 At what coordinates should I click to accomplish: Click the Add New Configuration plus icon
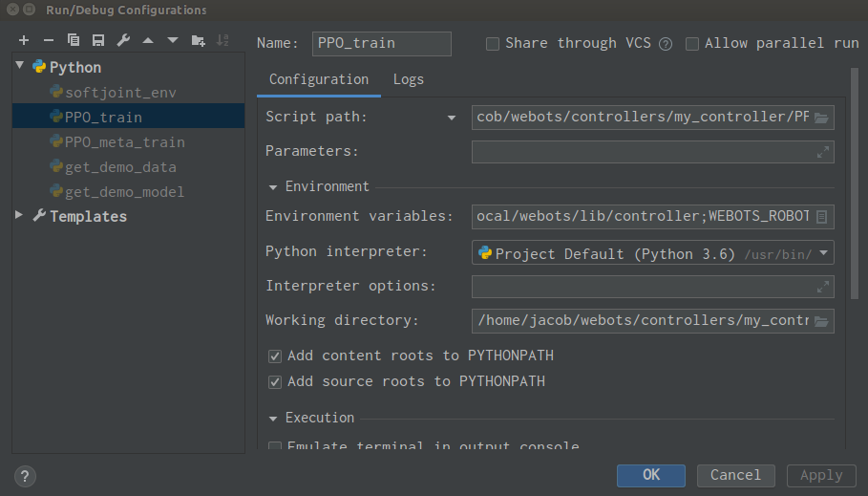[x=24, y=40]
